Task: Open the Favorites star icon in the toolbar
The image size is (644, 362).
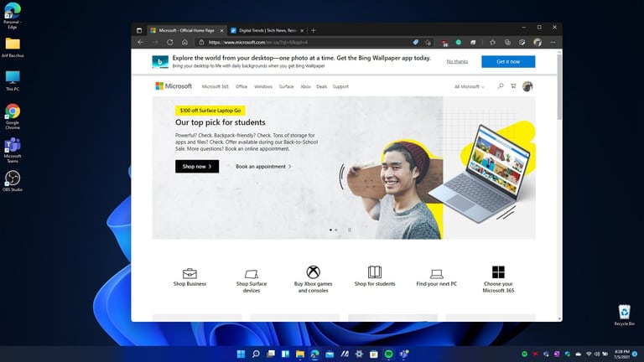Action: (x=492, y=42)
